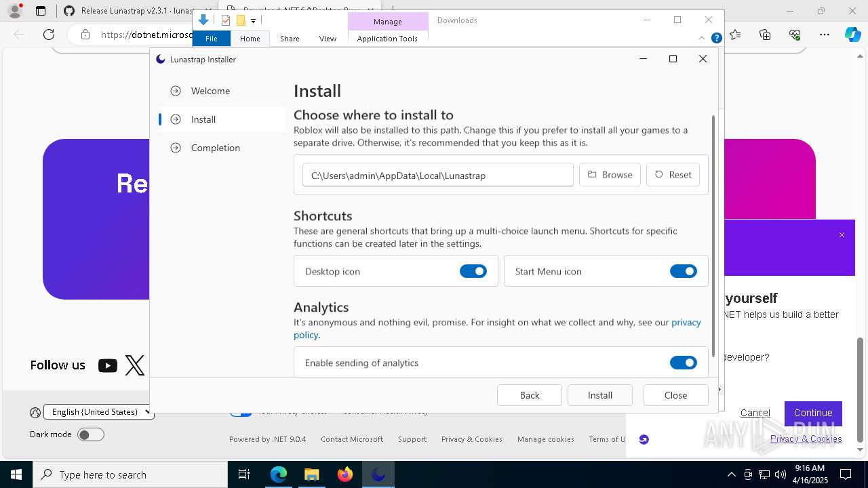
Task: Close the purple survey popup
Action: click(x=842, y=235)
